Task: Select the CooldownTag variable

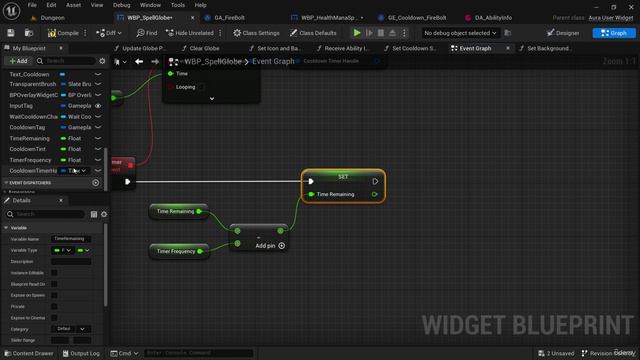Action: point(27,127)
